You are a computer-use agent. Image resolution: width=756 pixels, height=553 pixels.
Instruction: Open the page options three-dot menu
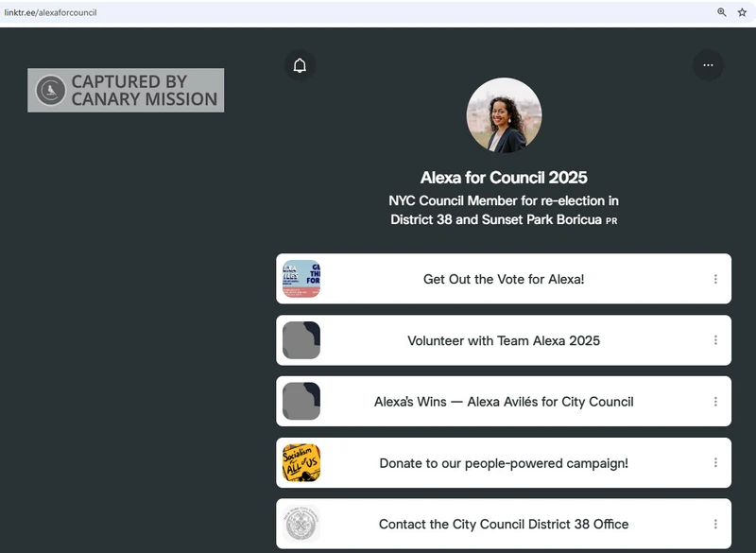708,65
